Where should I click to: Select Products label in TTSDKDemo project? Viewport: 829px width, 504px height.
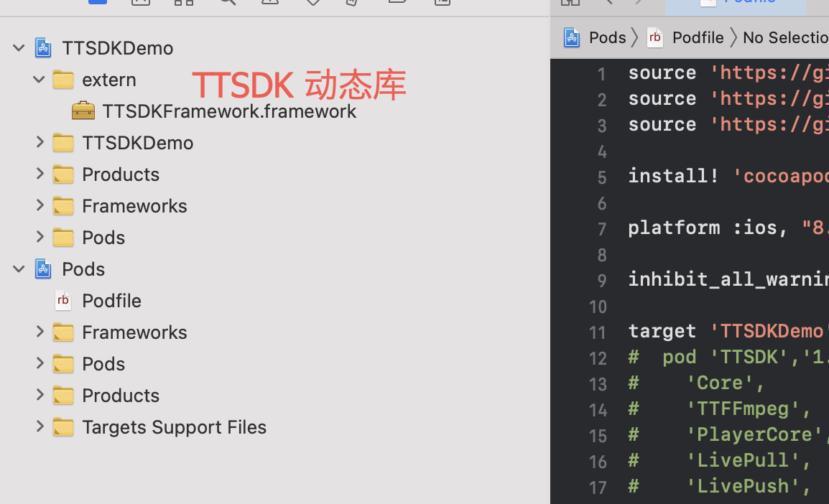click(121, 174)
